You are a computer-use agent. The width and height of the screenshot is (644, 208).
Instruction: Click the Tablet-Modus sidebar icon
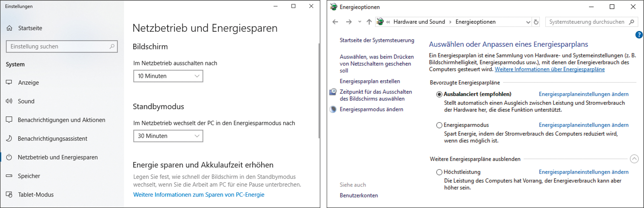[9, 194]
